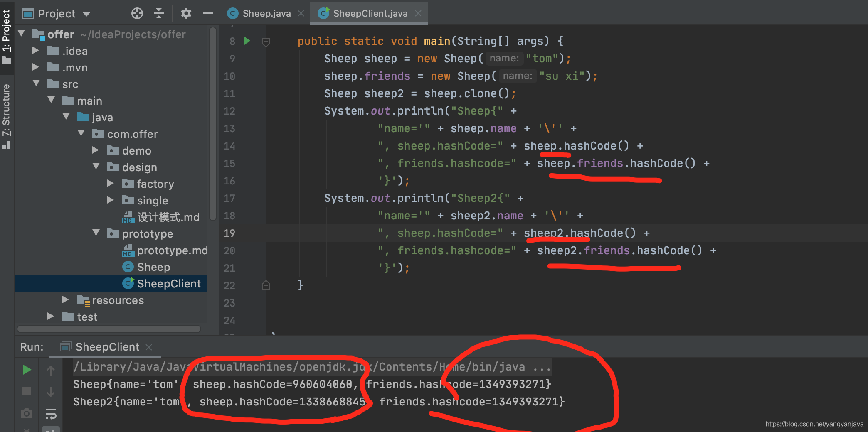Screen dimensions: 868x432
Task: Expand the .idea folder
Action: [x=36, y=50]
